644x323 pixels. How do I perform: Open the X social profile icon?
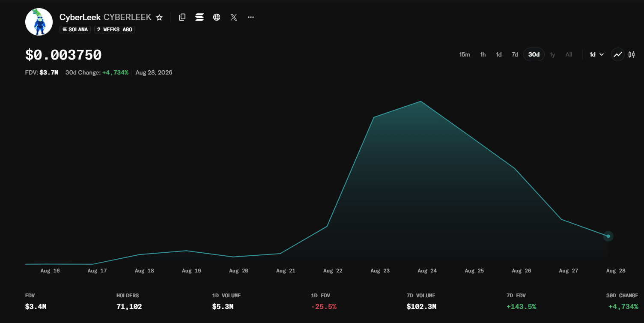234,17
